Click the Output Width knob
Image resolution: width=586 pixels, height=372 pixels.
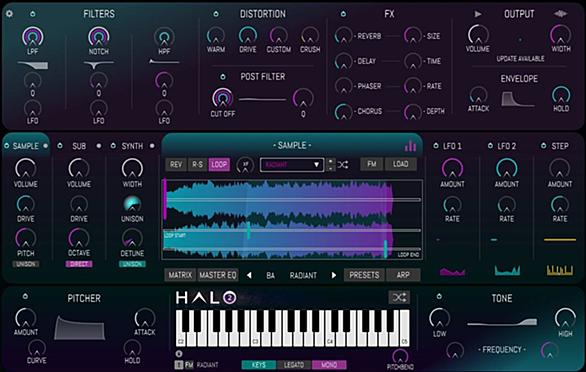(x=560, y=35)
